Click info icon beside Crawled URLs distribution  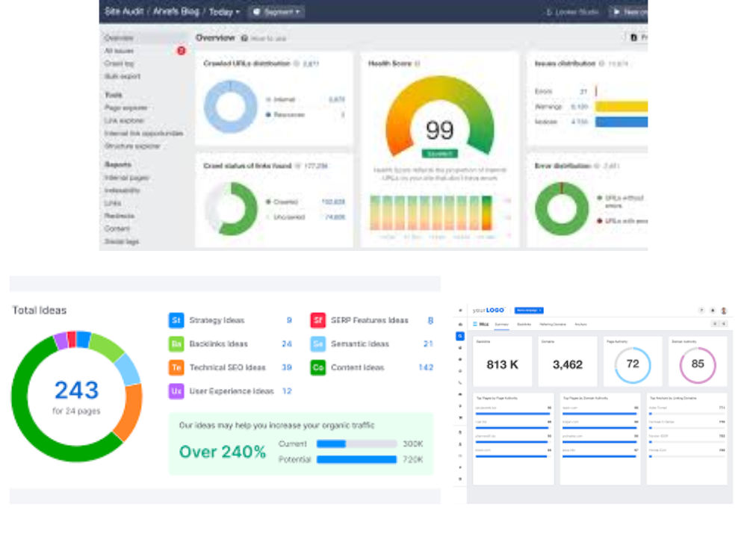(297, 63)
